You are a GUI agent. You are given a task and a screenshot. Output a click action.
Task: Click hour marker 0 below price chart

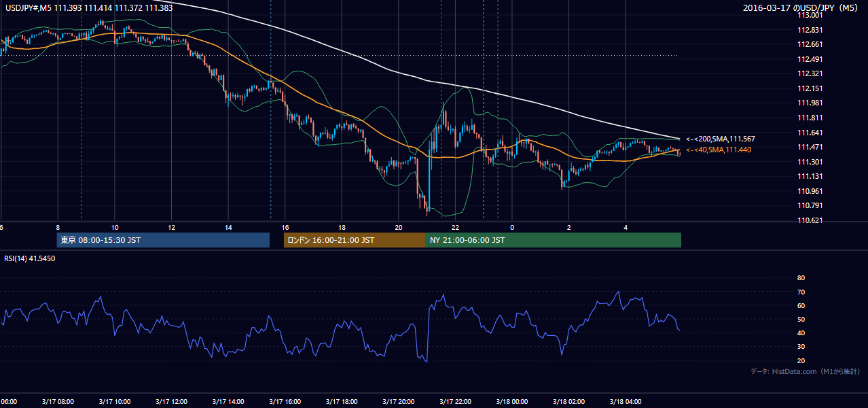(512, 228)
